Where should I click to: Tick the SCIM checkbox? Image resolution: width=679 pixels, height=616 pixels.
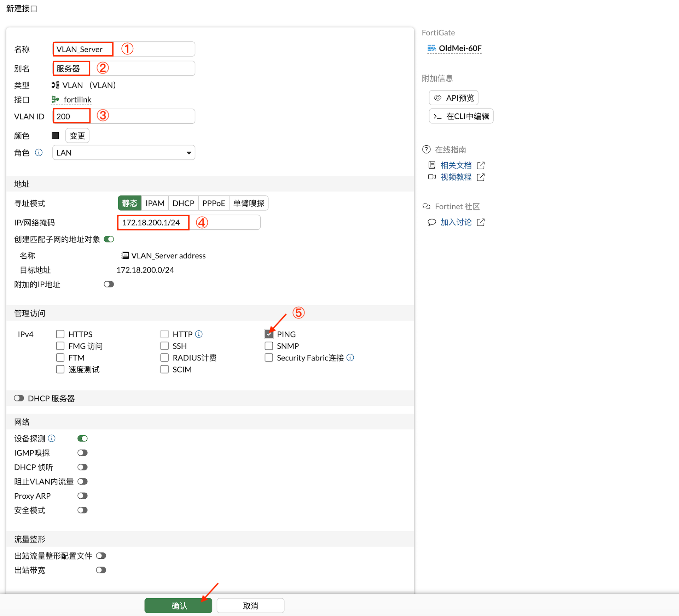164,369
